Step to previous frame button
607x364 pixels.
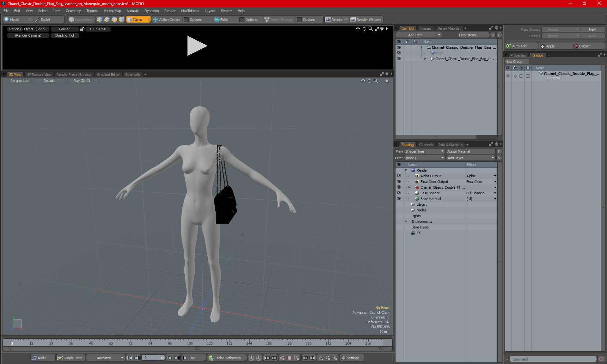tap(137, 358)
